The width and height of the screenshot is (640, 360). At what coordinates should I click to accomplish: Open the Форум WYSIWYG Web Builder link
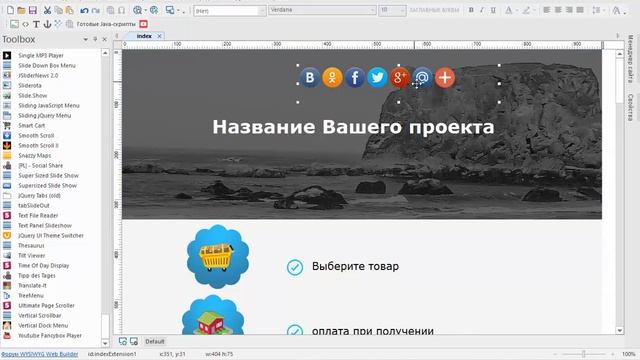point(40,354)
